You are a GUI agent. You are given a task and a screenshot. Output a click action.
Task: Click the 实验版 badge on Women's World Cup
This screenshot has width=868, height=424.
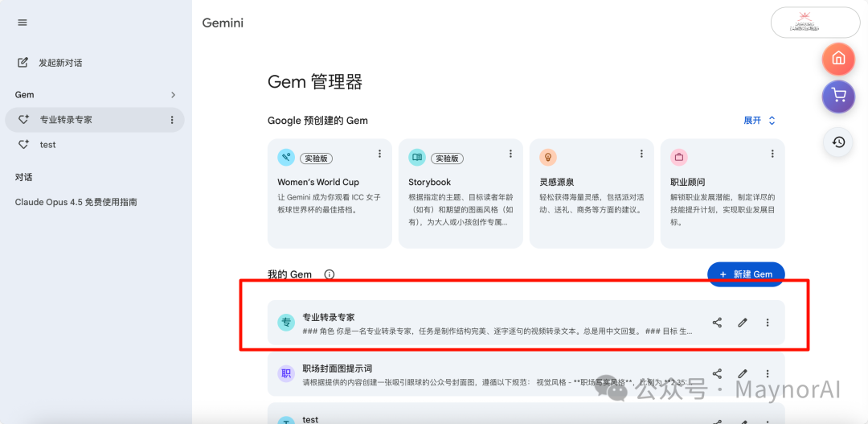pos(316,158)
